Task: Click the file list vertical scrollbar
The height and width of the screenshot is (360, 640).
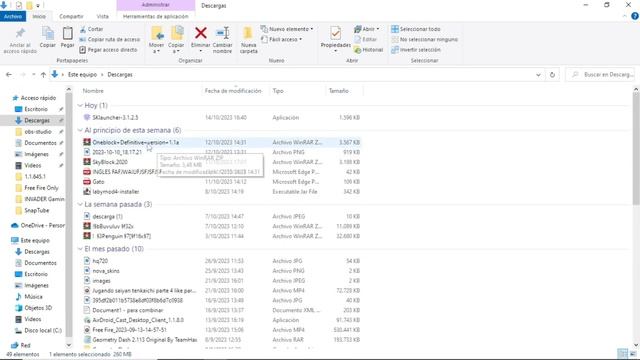Action: (636, 148)
